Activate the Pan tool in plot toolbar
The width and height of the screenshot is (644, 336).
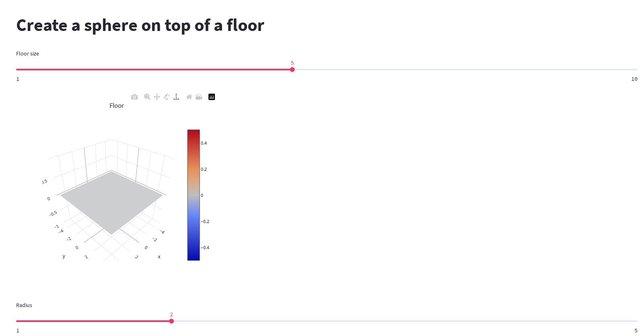(x=157, y=97)
